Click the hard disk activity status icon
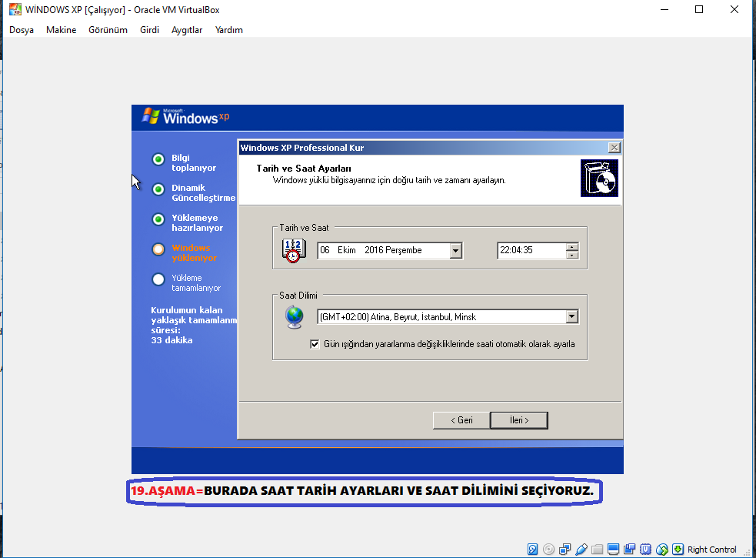 [532, 550]
